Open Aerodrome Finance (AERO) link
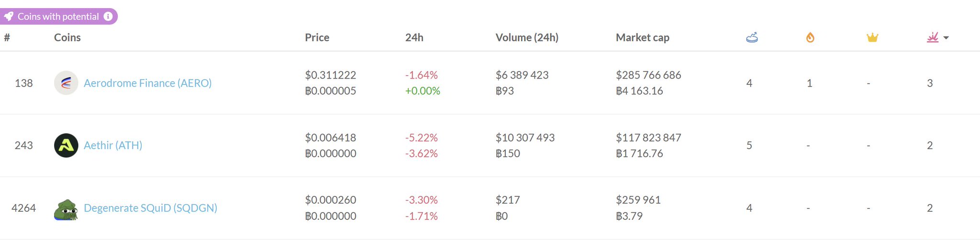 coord(147,83)
